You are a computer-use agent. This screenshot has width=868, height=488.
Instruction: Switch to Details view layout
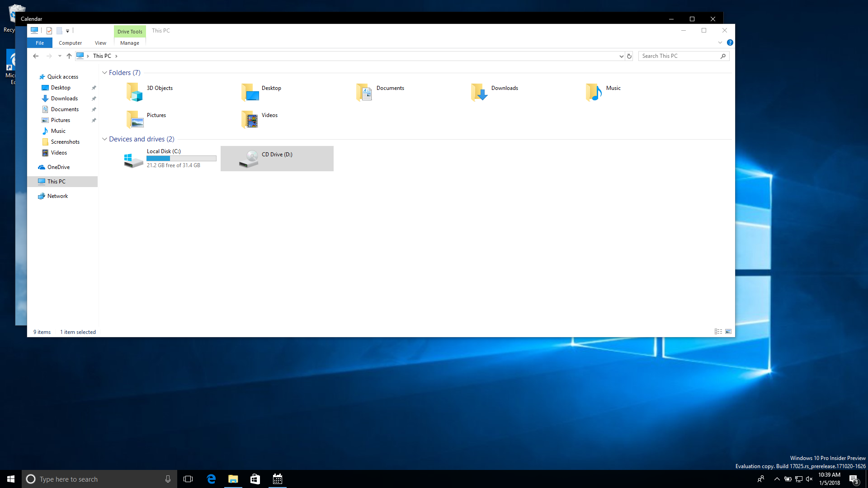(x=718, y=332)
